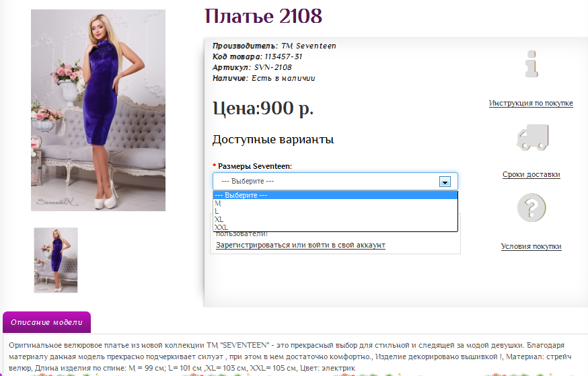Click the question mark icon
Image resolution: width=588 pixels, height=376 pixels.
[531, 208]
